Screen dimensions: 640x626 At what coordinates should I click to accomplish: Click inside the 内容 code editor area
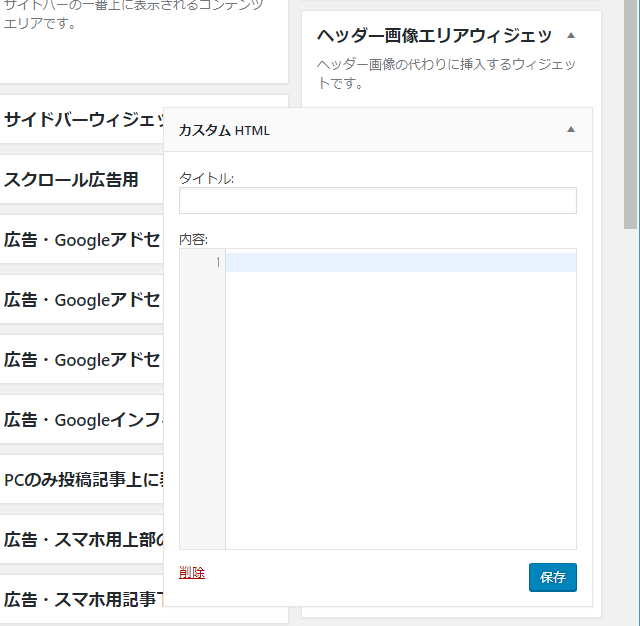pos(400,400)
